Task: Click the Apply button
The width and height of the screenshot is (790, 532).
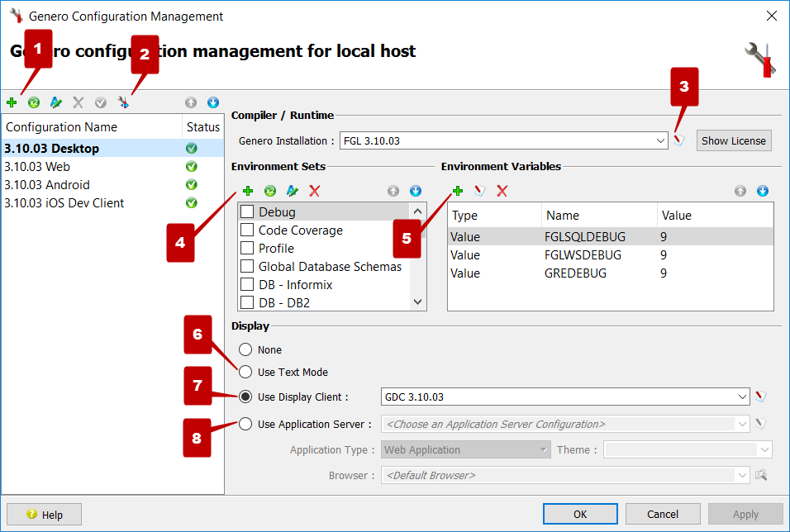Action: (x=745, y=514)
